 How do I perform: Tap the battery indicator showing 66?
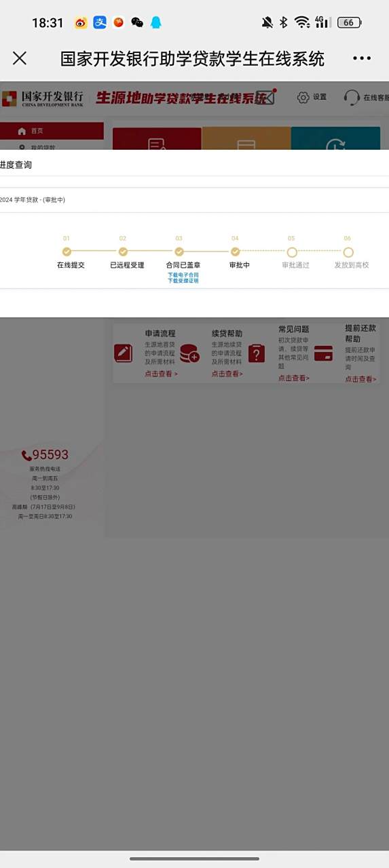point(349,22)
